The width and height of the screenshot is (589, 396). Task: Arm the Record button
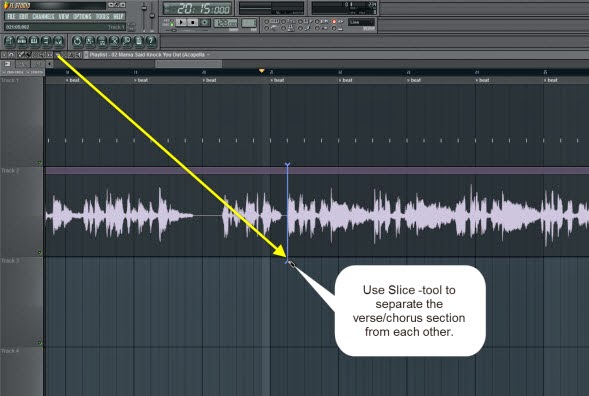(205, 23)
